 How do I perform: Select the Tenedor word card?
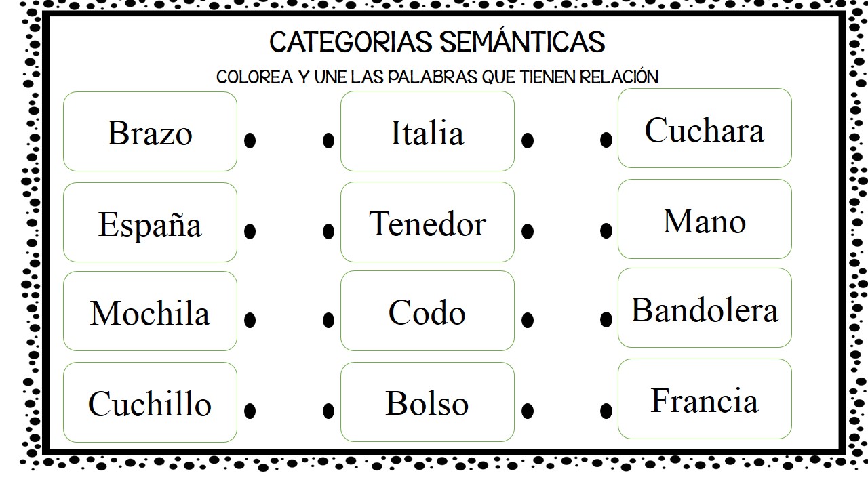click(x=427, y=222)
